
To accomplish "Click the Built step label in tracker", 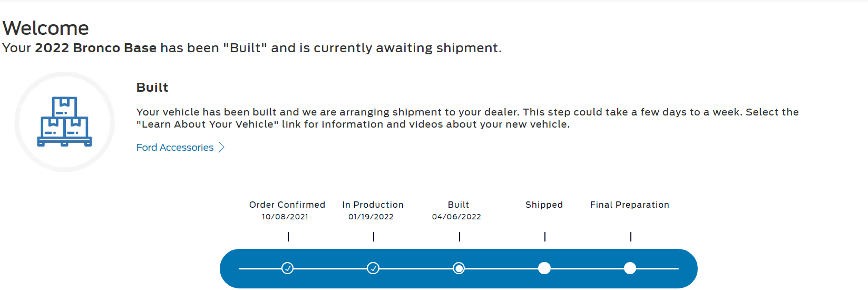I will pyautogui.click(x=459, y=205).
